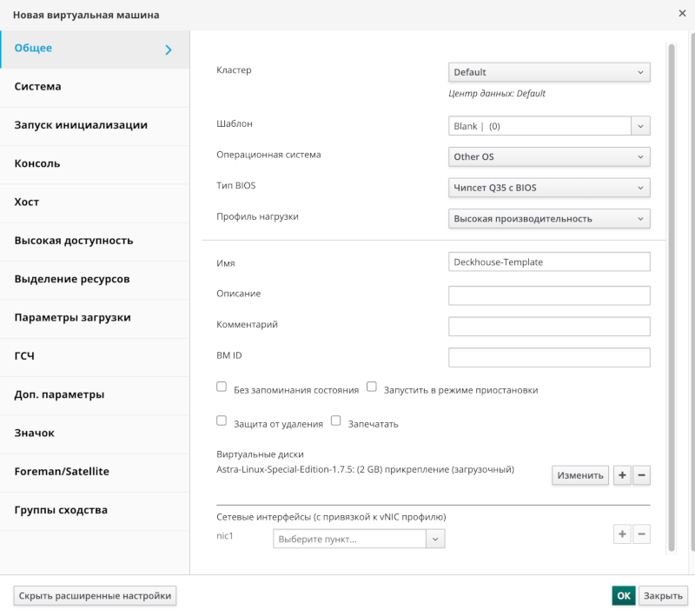Click 'Скрыть расширенные настройки' button
Image resolution: width=695 pixels, height=616 pixels.
96,595
